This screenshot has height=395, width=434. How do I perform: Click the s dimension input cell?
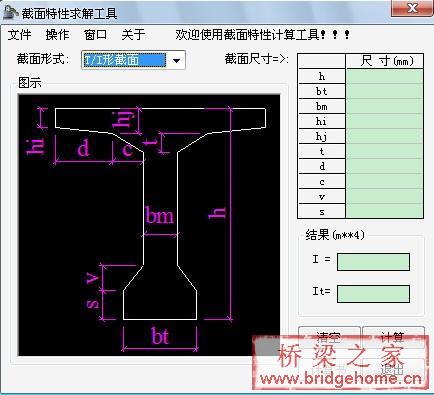385,211
